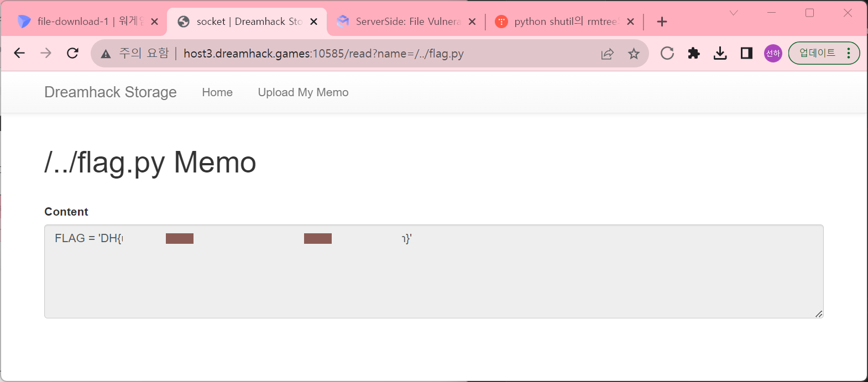The image size is (868, 382).
Task: Close the socket Dreamhack tab
Action: point(313,22)
